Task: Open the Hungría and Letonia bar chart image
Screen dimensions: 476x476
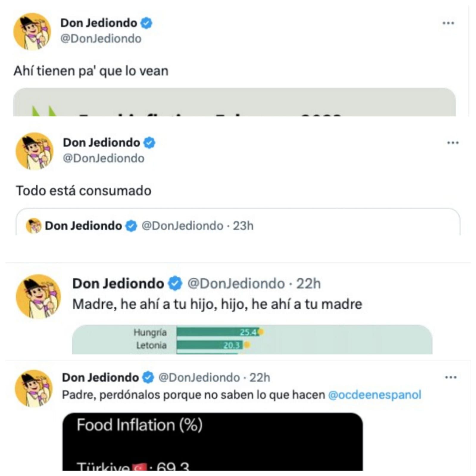Action: point(252,339)
